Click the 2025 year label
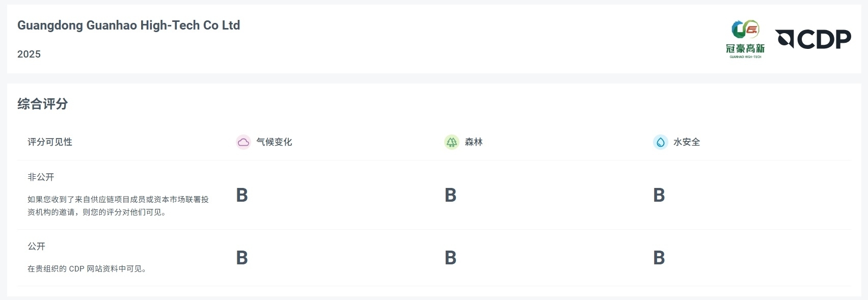 [29, 54]
